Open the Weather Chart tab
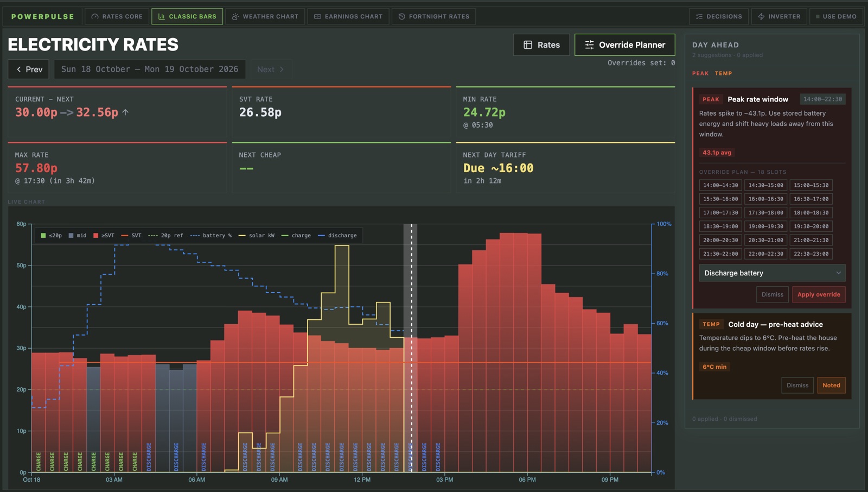Screen dimensions: 868x492 [x=265, y=16]
